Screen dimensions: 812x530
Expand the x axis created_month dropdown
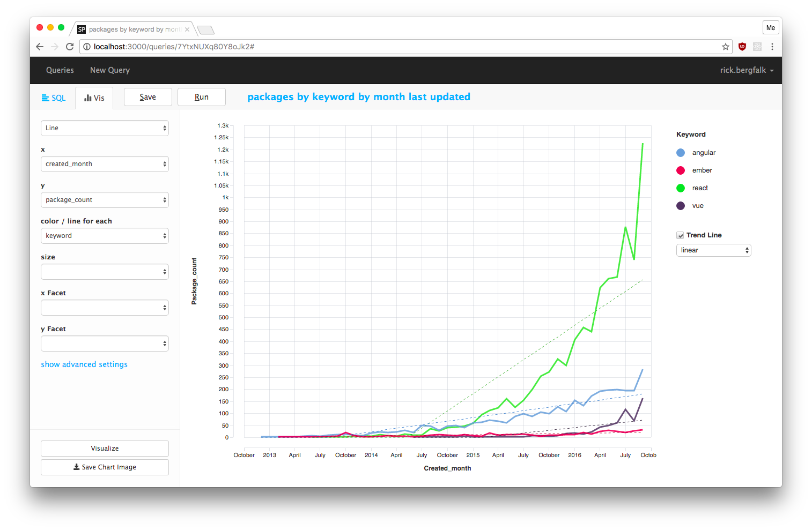tap(105, 164)
